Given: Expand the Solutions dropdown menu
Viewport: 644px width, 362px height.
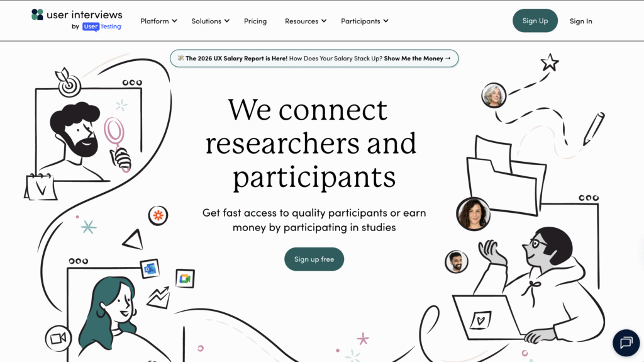Looking at the screenshot, I should [x=210, y=21].
